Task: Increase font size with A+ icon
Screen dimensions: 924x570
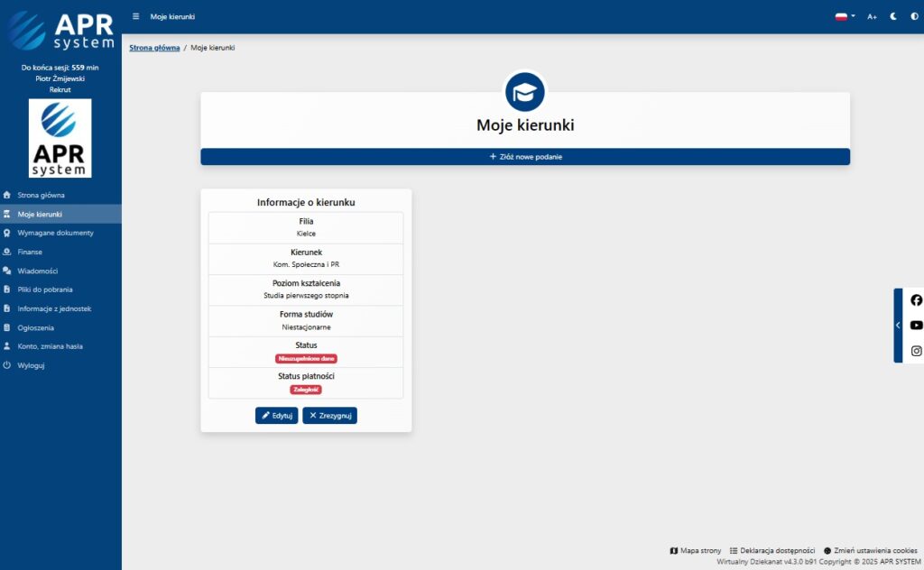Action: pyautogui.click(x=872, y=16)
